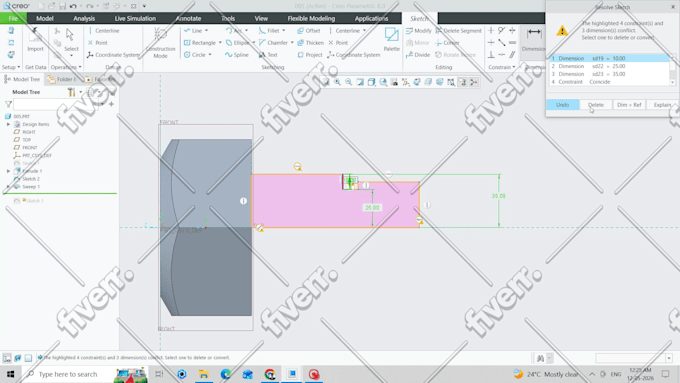Expand Sweep 1 tree node

(x=8, y=187)
